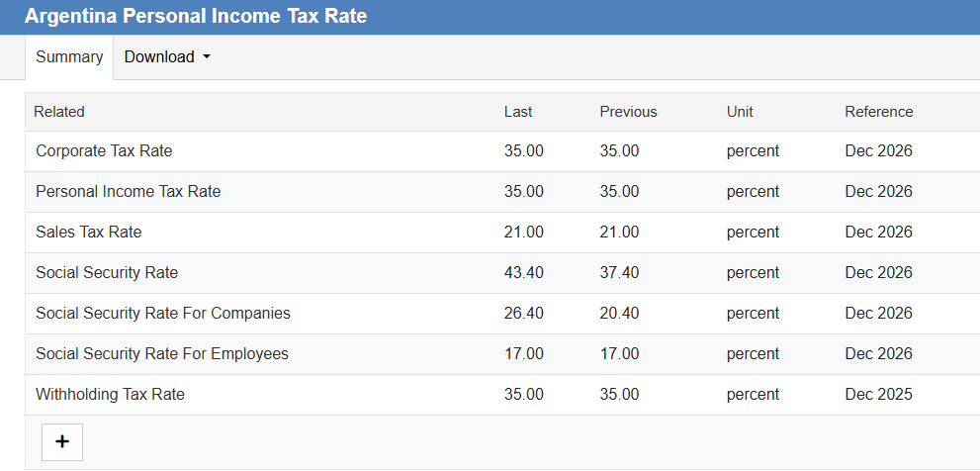Select Withholding Tax Rate last value 35.00

click(524, 394)
